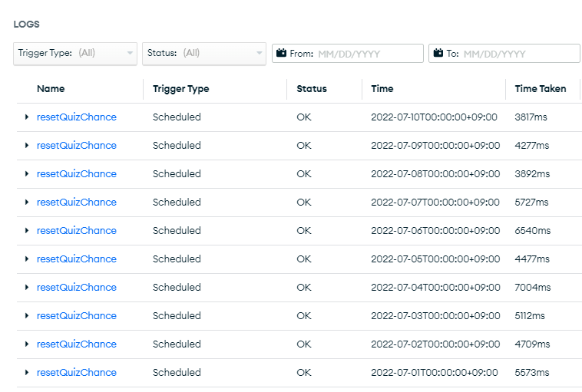Click the 5112ms time taken value
The height and width of the screenshot is (392, 582).
pyautogui.click(x=530, y=315)
